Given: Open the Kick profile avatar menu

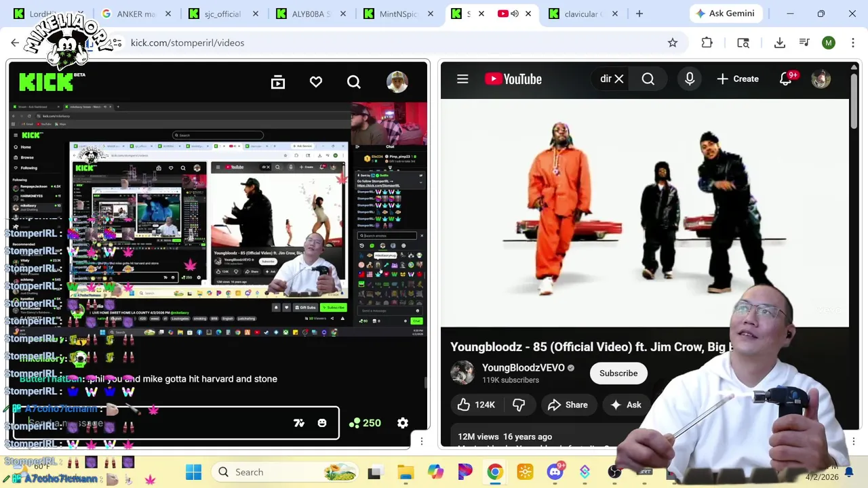Looking at the screenshot, I should [397, 82].
